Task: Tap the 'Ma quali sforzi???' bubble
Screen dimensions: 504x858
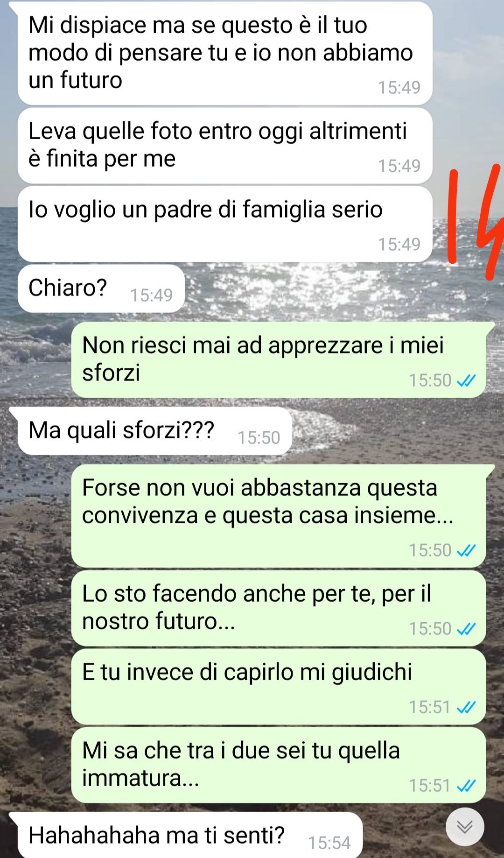Action: click(154, 431)
